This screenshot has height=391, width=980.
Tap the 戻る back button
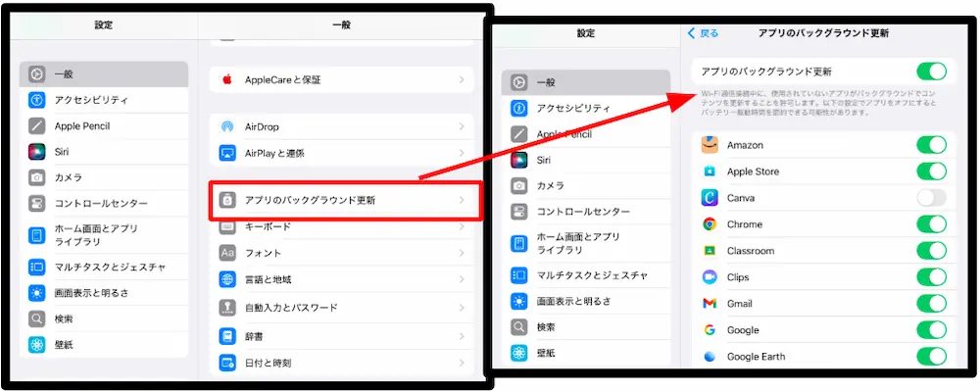pos(703,33)
